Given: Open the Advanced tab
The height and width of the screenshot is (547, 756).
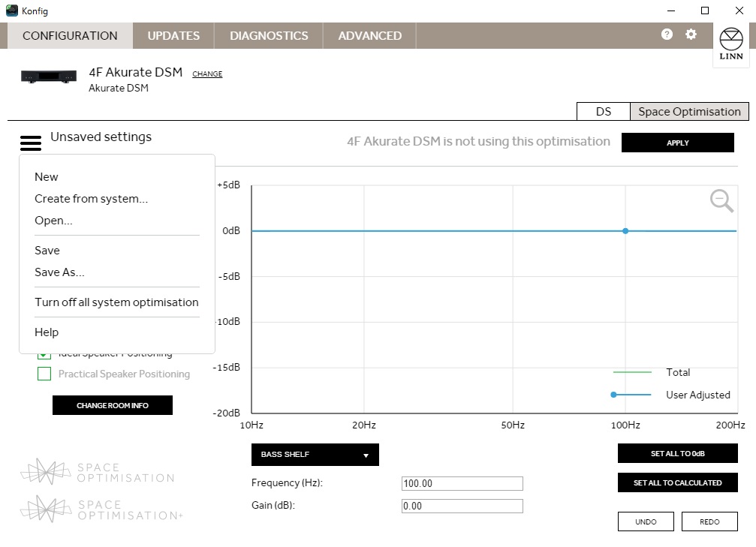Looking at the screenshot, I should 370,36.
